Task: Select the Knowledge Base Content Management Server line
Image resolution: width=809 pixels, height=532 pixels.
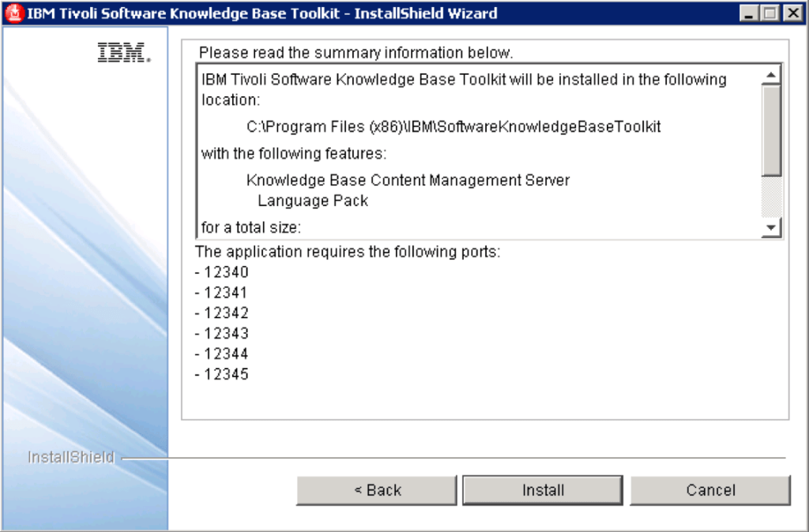Action: point(408,180)
